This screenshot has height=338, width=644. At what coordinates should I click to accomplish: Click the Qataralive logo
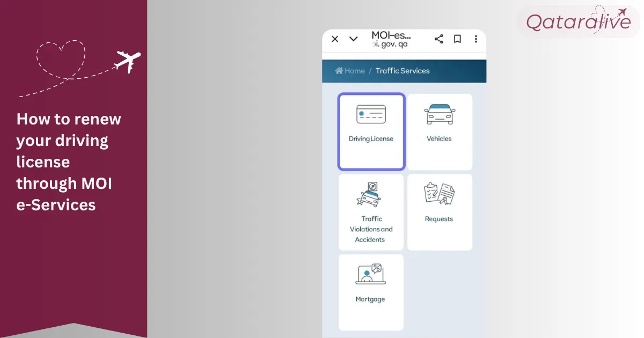[x=579, y=21]
